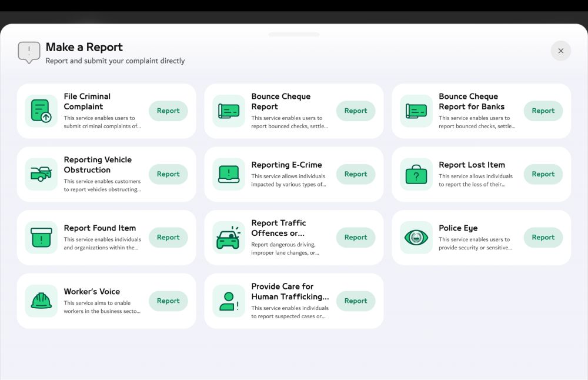Click Report for Reporting Vehicle Obstruction

pyautogui.click(x=168, y=174)
